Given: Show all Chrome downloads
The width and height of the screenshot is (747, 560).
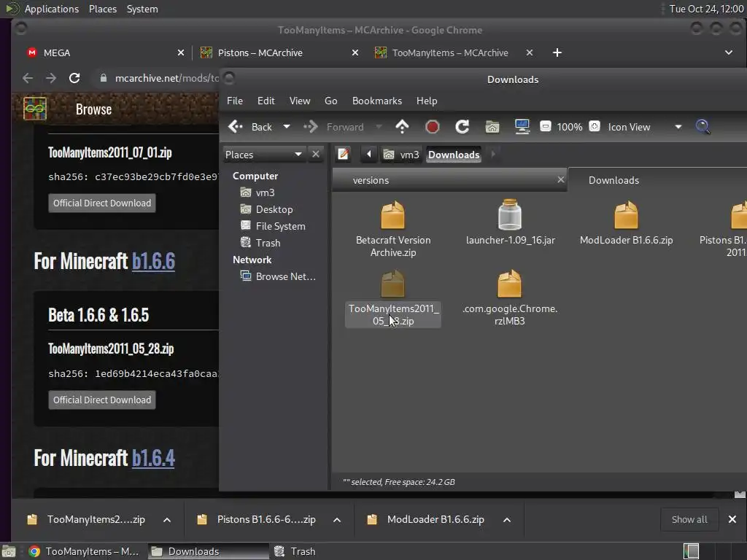Looking at the screenshot, I should (689, 520).
